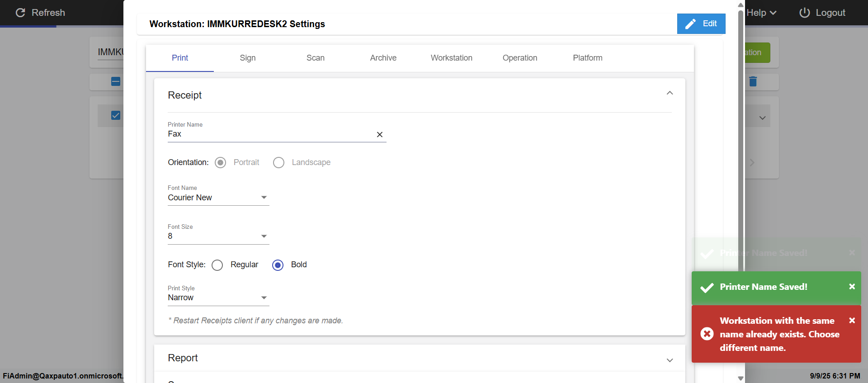Dismiss the green Printer Name Saved notification
The image size is (868, 383).
coord(852,287)
